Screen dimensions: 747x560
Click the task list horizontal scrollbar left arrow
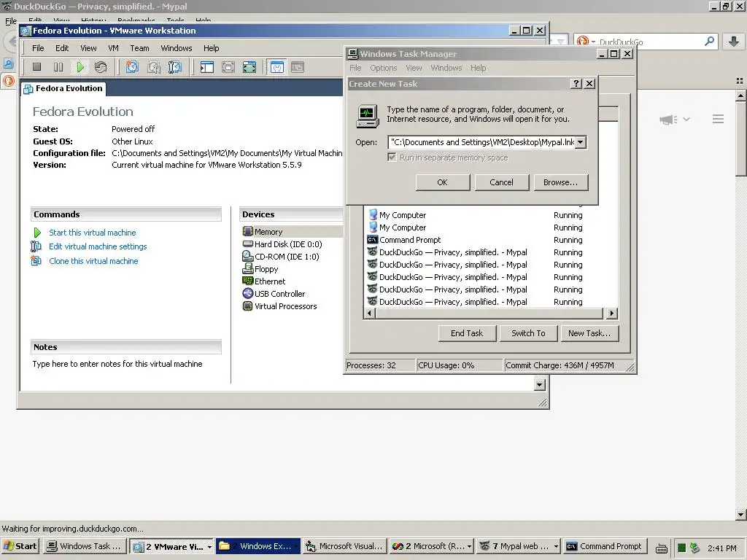pos(369,314)
